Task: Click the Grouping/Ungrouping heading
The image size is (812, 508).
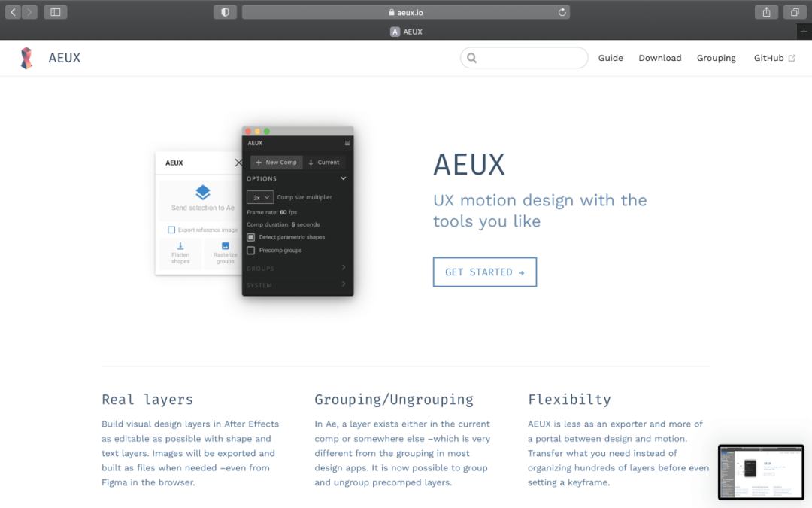Action: [x=394, y=400]
